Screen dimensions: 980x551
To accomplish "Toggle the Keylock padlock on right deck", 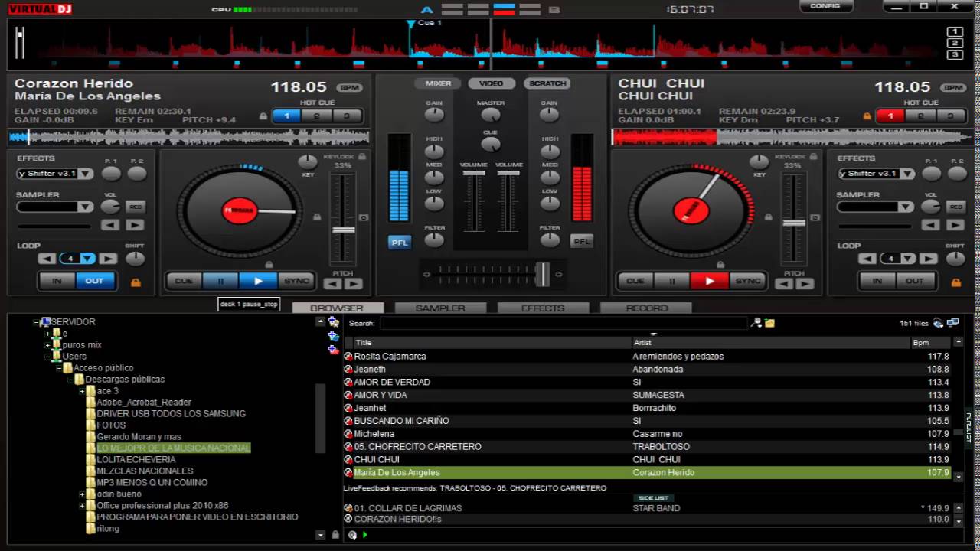I will pos(814,156).
